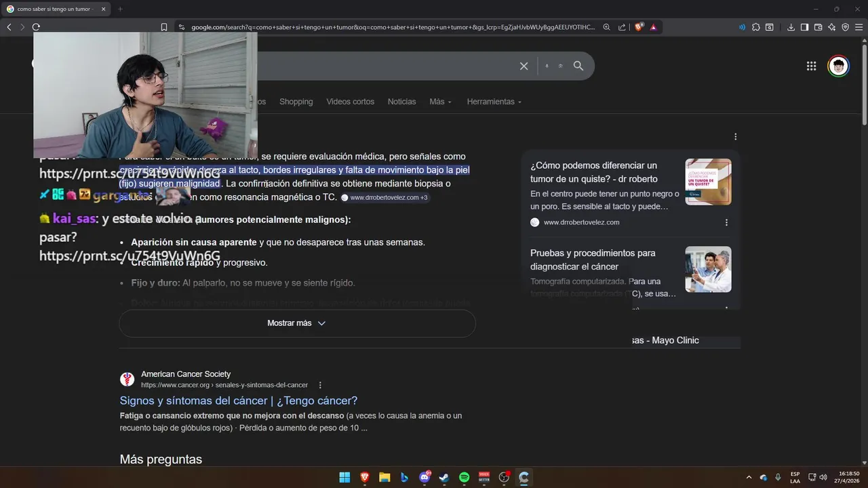Open three-dot options for the drrobertovelez.com card
The width and height of the screenshot is (868, 488).
pyautogui.click(x=726, y=222)
